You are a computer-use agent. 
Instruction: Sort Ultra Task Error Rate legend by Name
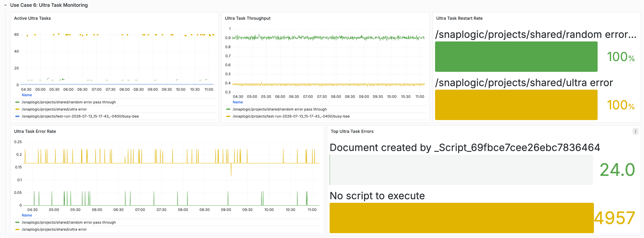point(27,215)
